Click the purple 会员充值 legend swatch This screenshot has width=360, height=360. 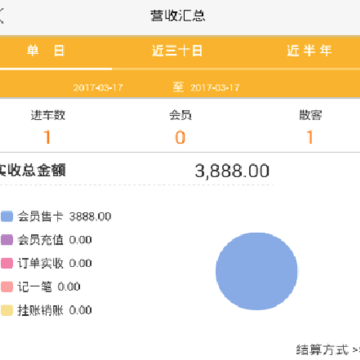7,240
